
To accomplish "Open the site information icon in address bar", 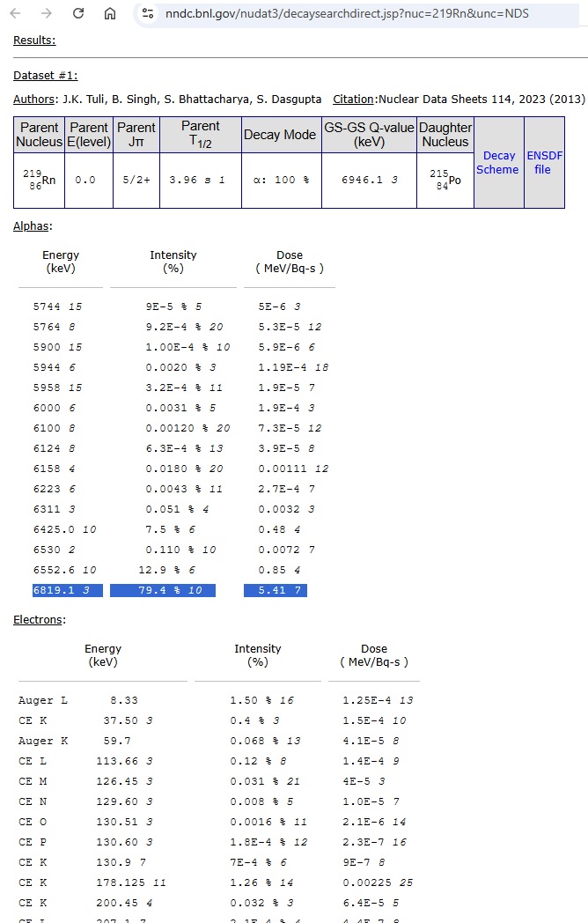I will (149, 13).
